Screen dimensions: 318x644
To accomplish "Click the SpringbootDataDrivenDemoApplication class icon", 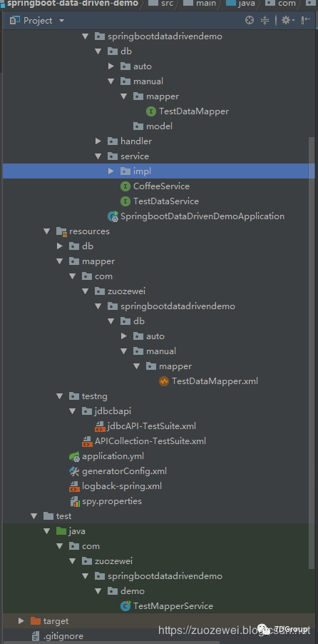I will tap(113, 216).
